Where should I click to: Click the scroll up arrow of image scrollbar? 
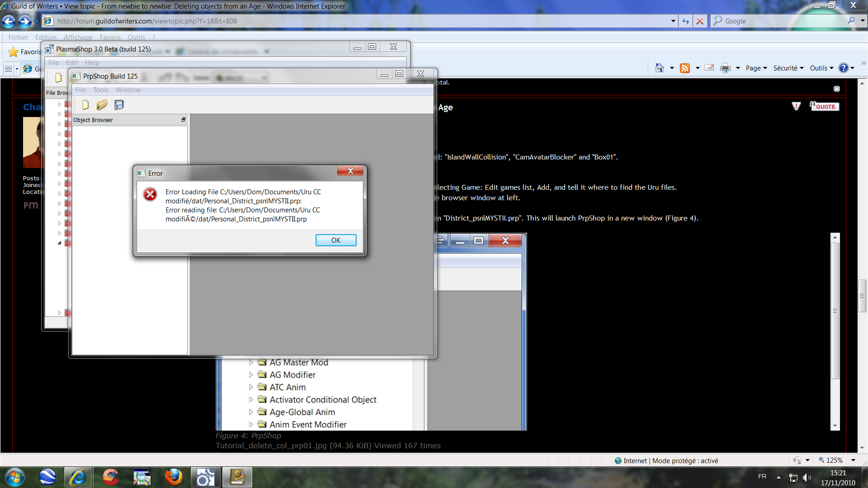coord(835,237)
